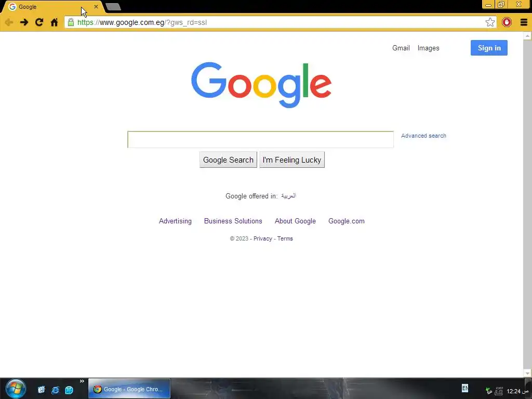Open the Terms link
Screen dimensions: 532x399
(x=285, y=238)
